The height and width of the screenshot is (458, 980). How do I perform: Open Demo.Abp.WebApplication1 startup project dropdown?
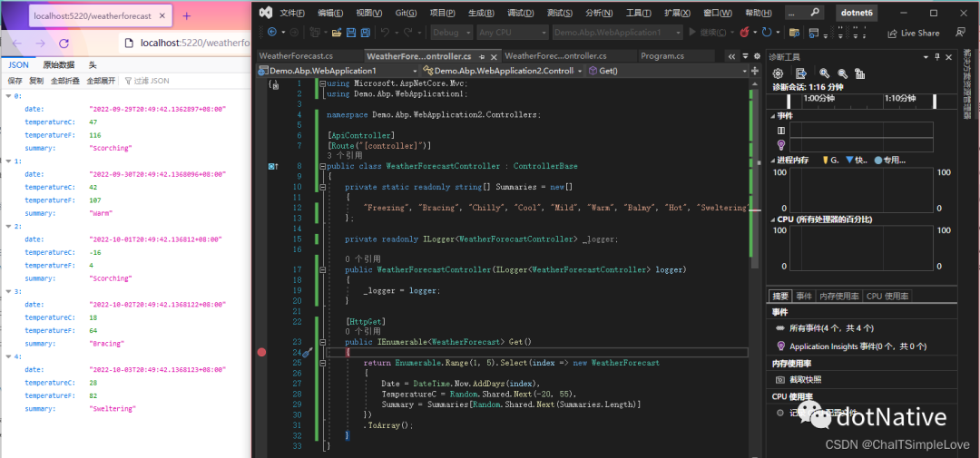[x=617, y=33]
